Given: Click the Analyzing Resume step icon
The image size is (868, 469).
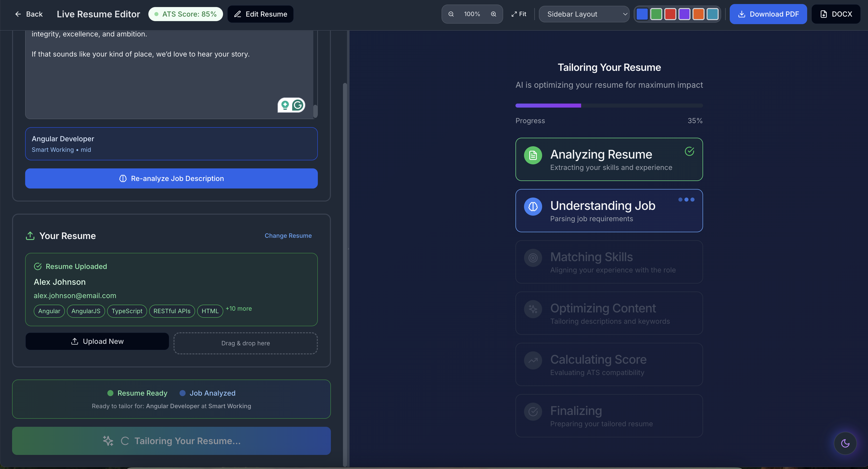Looking at the screenshot, I should tap(533, 155).
